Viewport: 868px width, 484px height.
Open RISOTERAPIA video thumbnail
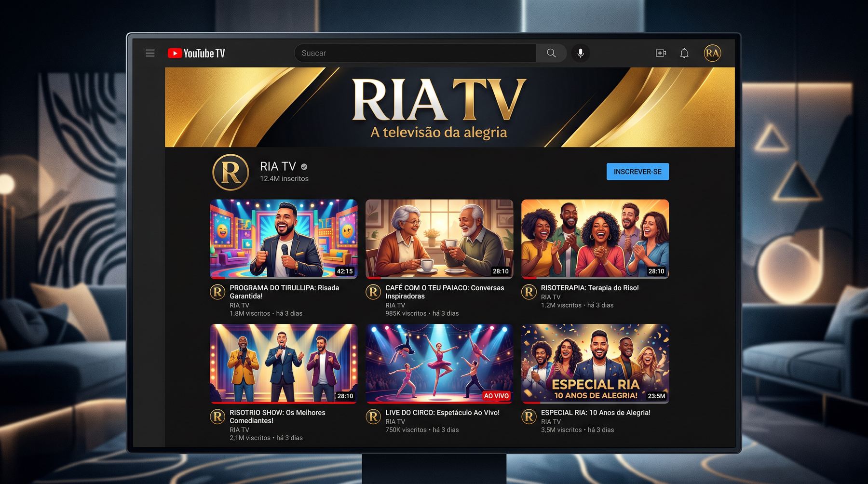[595, 239]
